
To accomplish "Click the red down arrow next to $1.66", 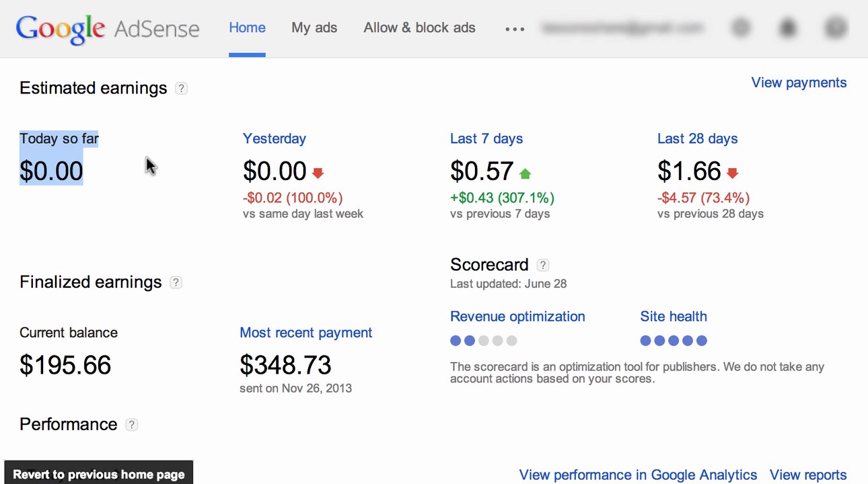I will click(x=732, y=173).
